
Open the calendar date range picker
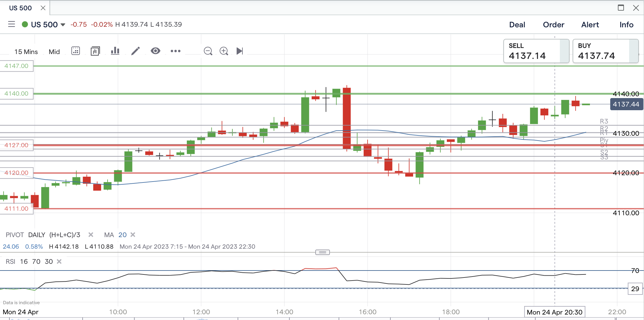tap(76, 51)
